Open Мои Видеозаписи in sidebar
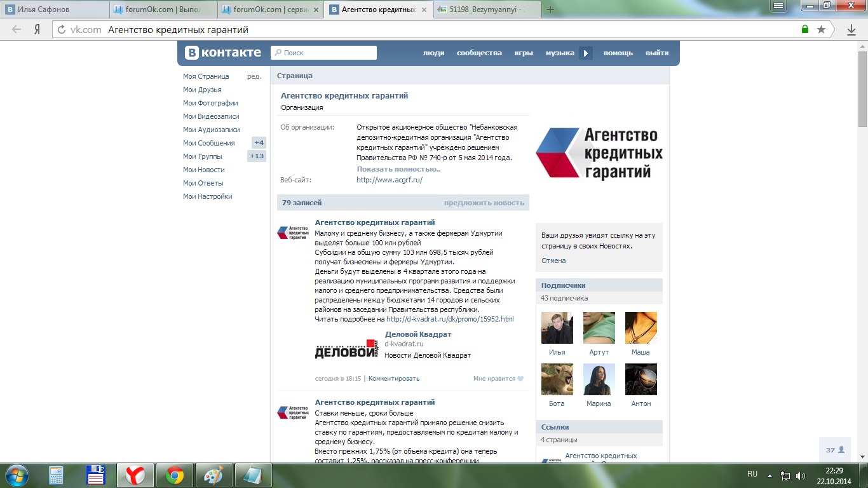The width and height of the screenshot is (868, 488). (211, 116)
